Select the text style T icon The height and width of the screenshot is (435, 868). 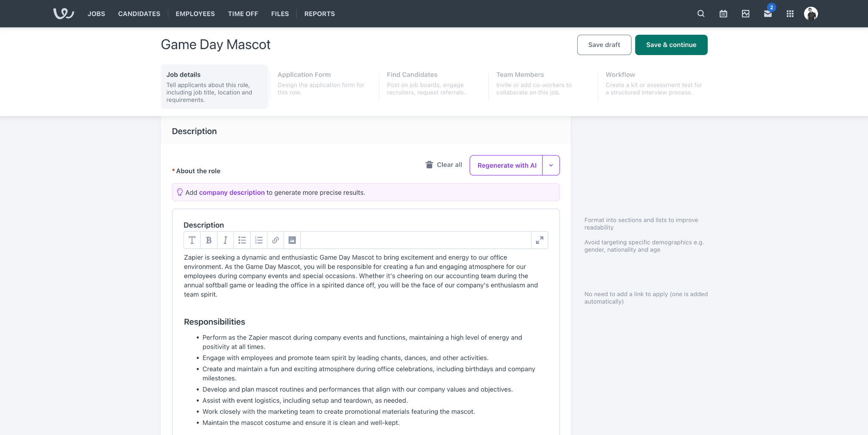click(x=192, y=240)
